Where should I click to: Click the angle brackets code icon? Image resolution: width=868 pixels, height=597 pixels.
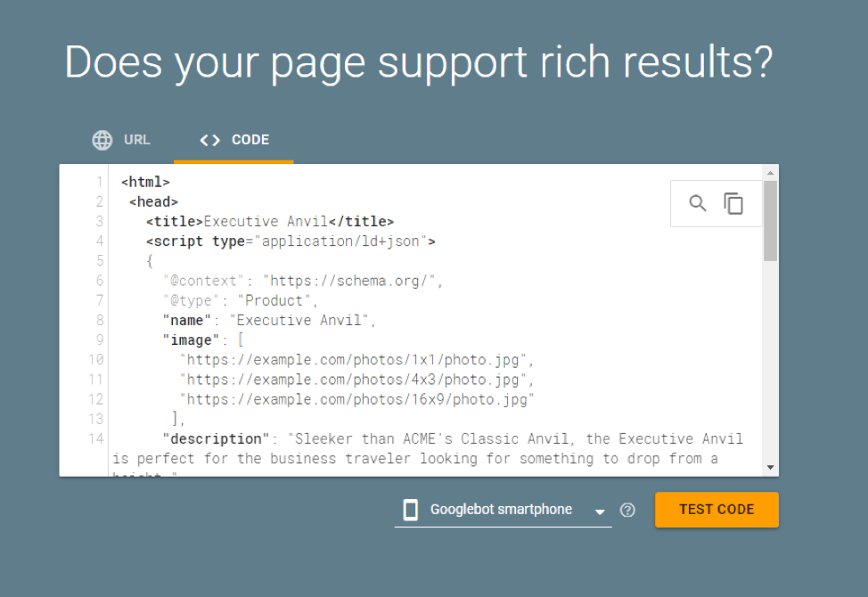coord(209,140)
